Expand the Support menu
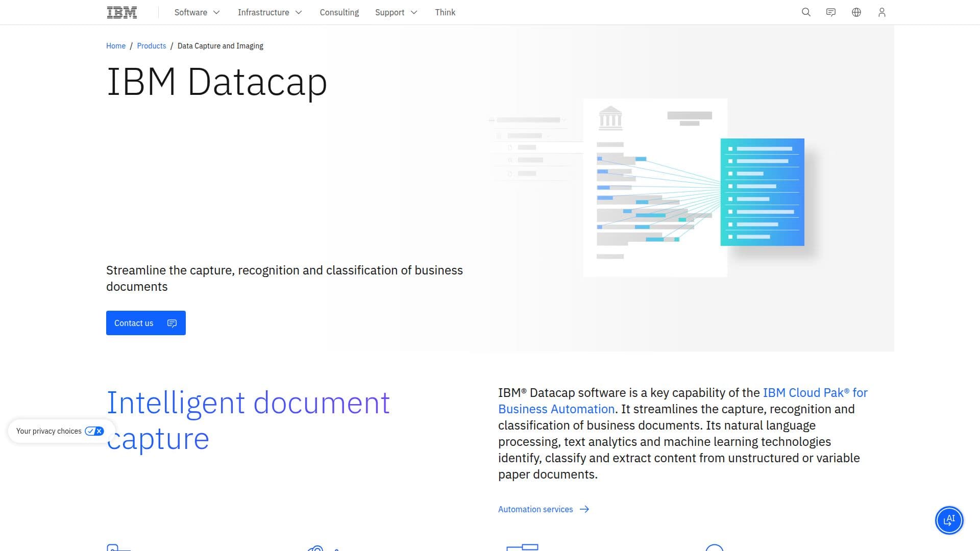The image size is (980, 551). tap(396, 12)
